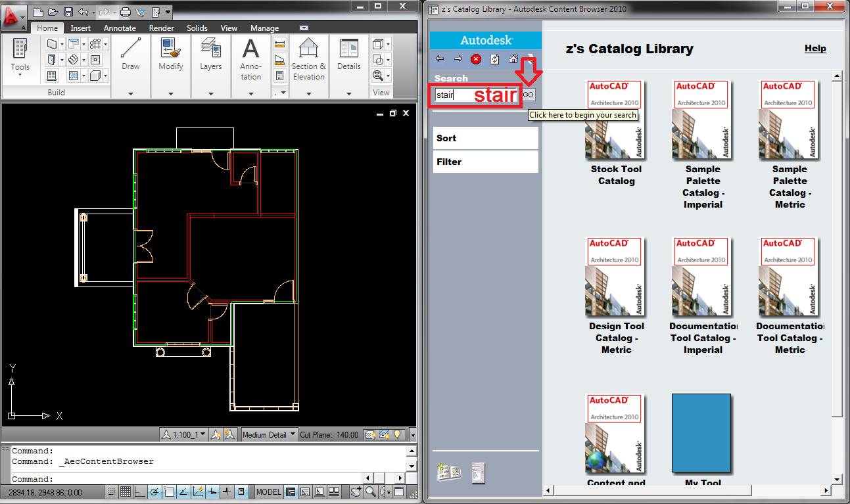Go to Content Browser home page

[x=513, y=59]
